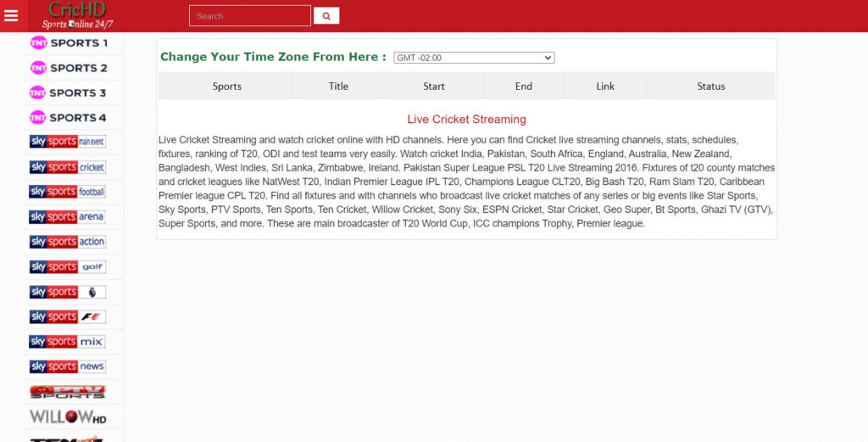Open Sky Sports Cricket channel
Viewport: 868px width, 442px height.
[68, 167]
